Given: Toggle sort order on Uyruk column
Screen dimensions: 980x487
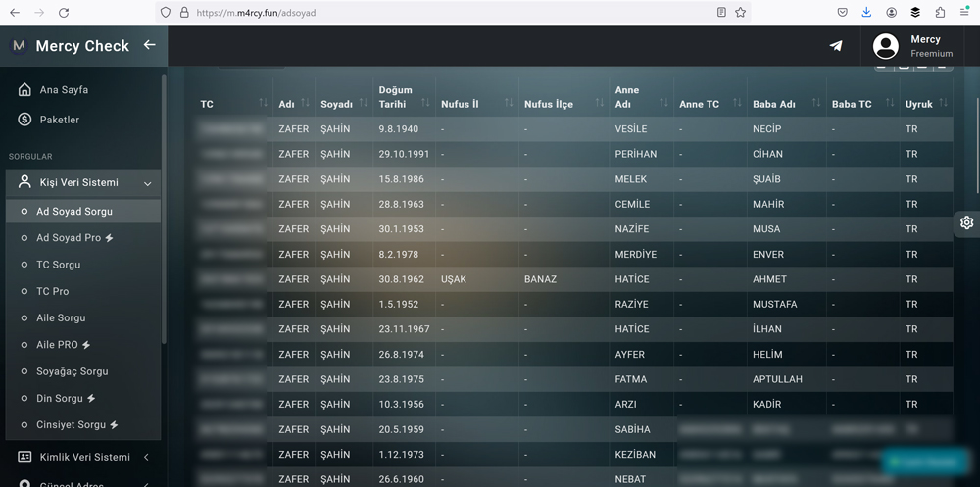Looking at the screenshot, I should tap(942, 104).
